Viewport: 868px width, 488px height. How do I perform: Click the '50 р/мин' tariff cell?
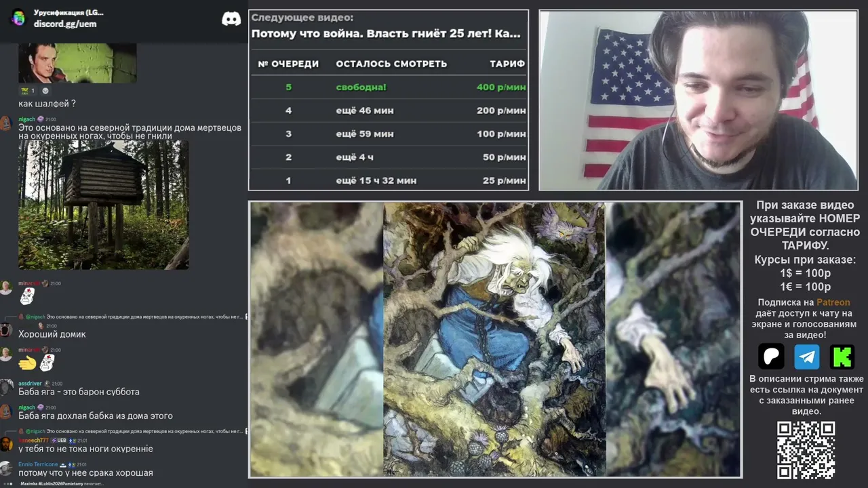tap(504, 157)
